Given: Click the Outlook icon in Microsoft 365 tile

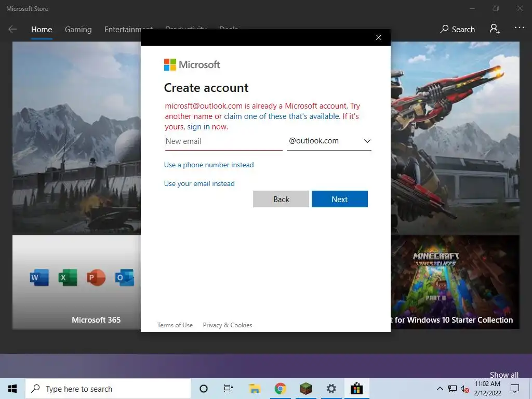Looking at the screenshot, I should tap(125, 277).
